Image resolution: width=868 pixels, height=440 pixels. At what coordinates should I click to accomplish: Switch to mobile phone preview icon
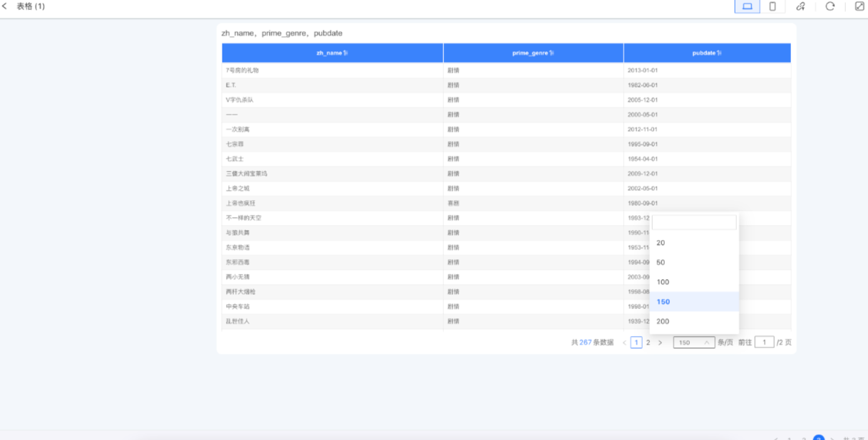point(773,6)
